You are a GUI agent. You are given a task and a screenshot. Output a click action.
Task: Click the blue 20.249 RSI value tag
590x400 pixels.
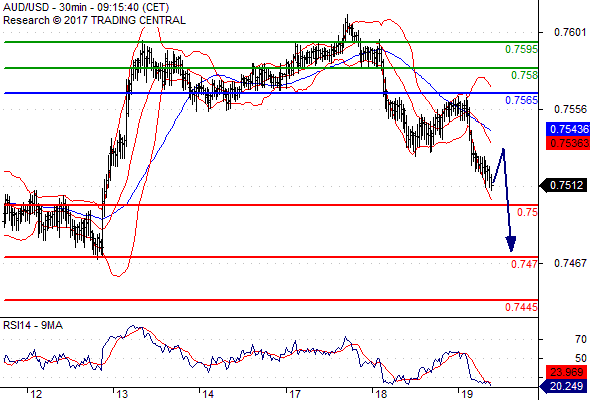[563, 386]
